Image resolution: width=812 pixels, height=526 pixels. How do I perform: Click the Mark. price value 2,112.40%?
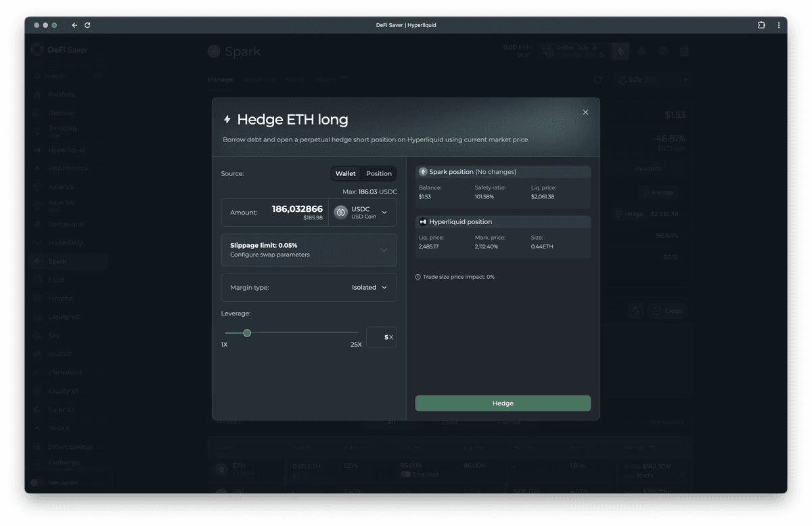[x=487, y=246]
